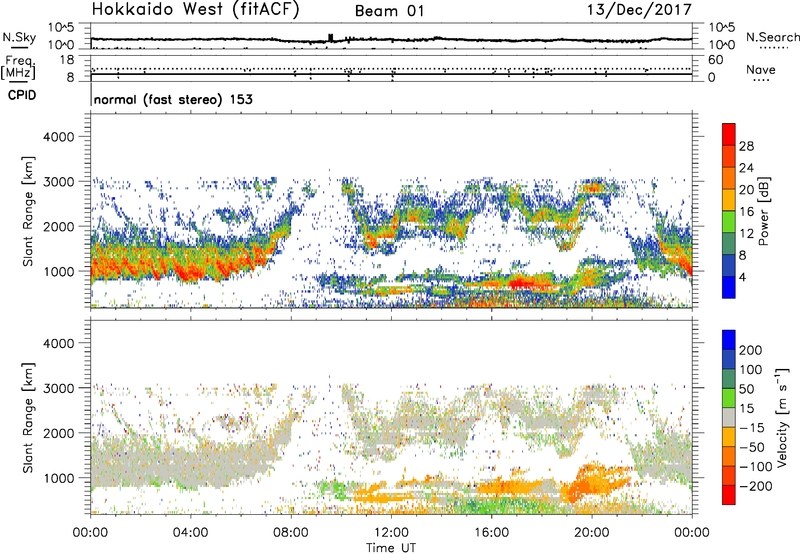Click the '4000' tick on power panel

click(x=58, y=137)
